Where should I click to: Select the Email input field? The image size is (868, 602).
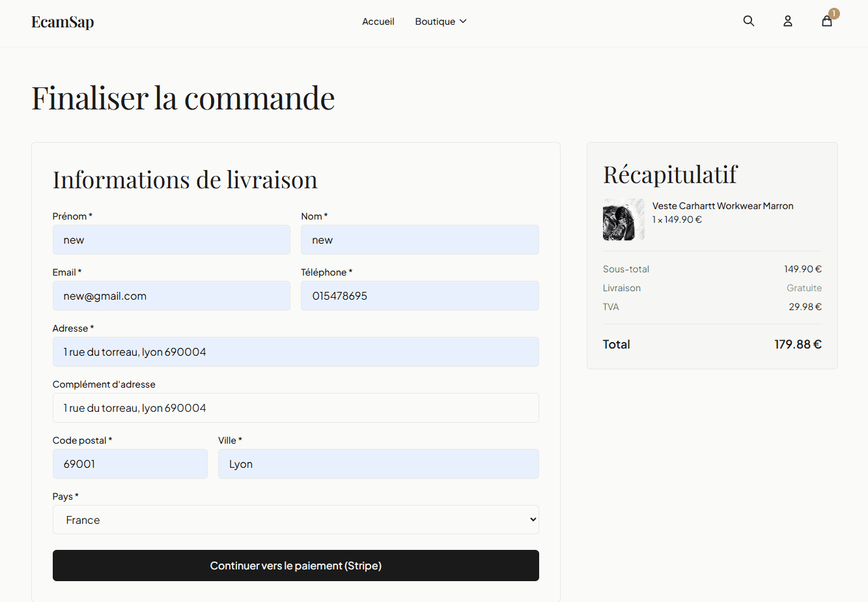171,296
